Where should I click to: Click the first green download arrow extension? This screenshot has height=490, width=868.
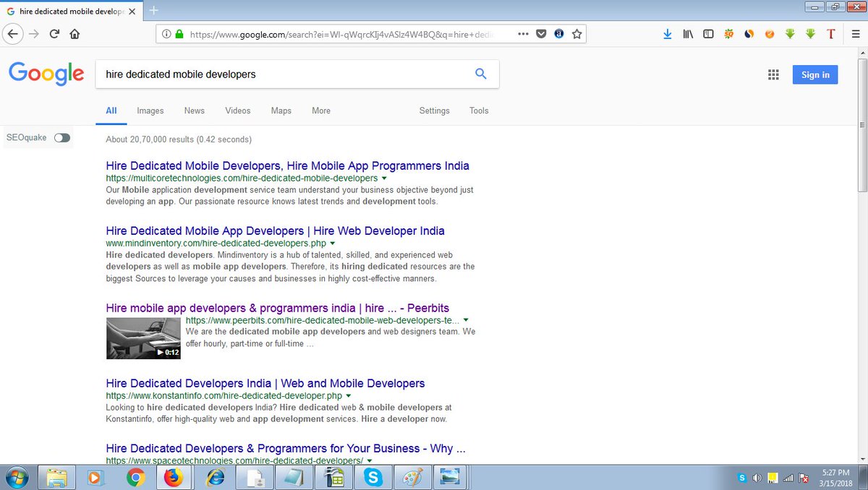coord(790,34)
